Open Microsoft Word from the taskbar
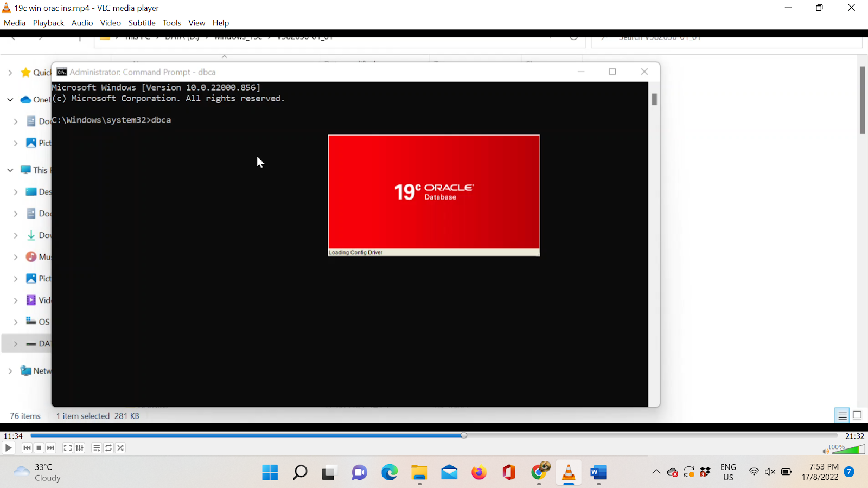The width and height of the screenshot is (868, 488). 598,473
